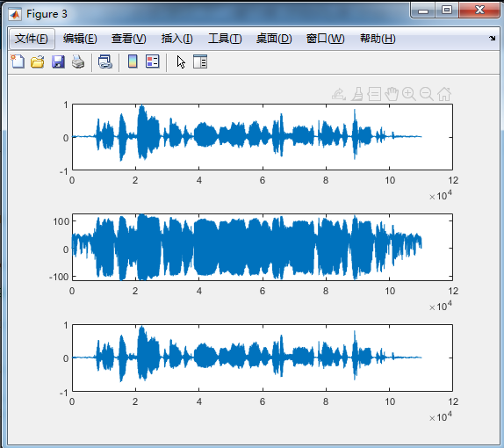Open the Property Inspector icon
Image resolution: width=504 pixels, height=448 pixels.
point(200,61)
